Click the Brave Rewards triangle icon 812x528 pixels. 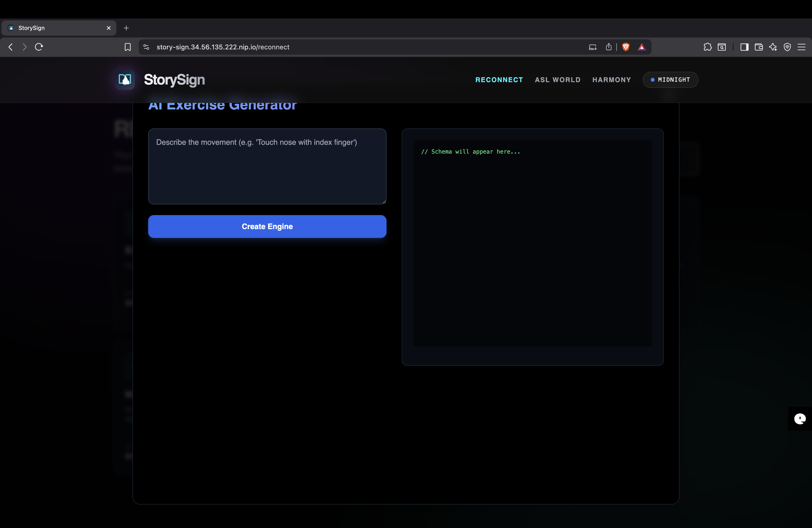point(642,47)
